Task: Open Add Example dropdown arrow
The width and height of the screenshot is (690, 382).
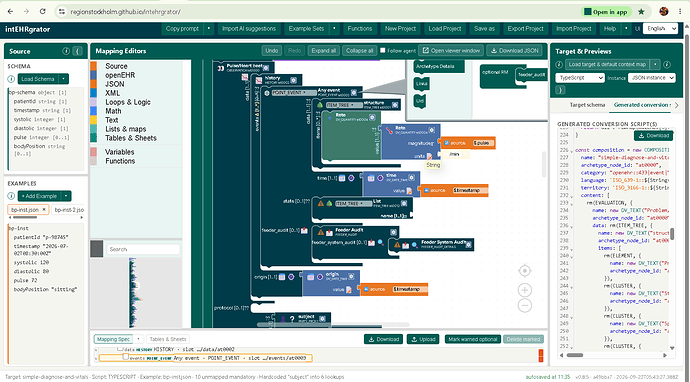Action: (x=66, y=196)
